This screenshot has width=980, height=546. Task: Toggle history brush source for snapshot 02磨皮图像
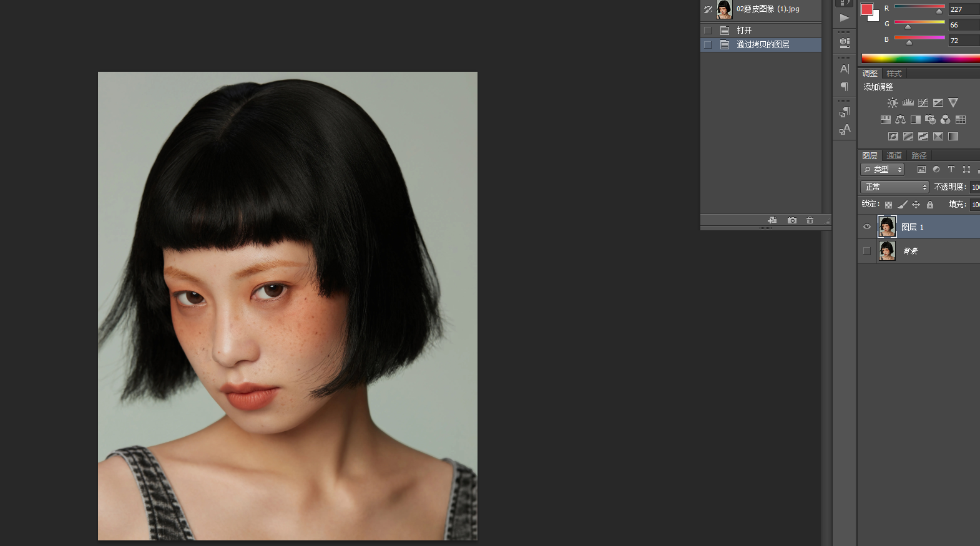tap(708, 9)
